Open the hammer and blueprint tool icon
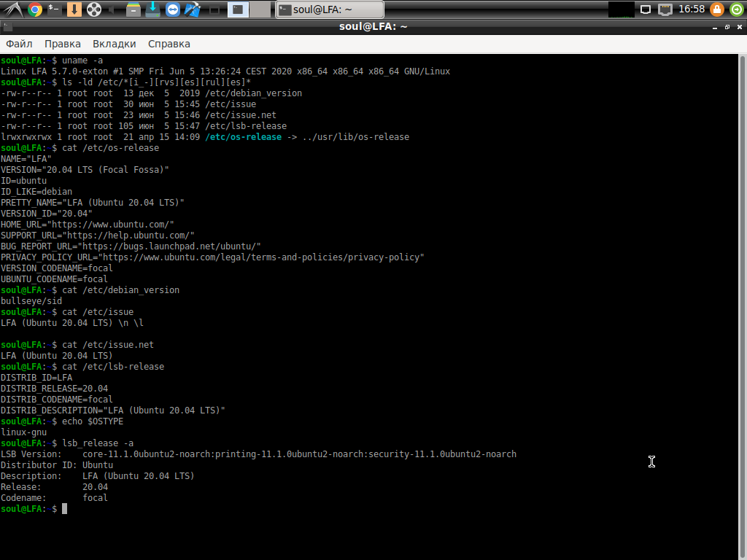747x560 pixels. pos(193,9)
